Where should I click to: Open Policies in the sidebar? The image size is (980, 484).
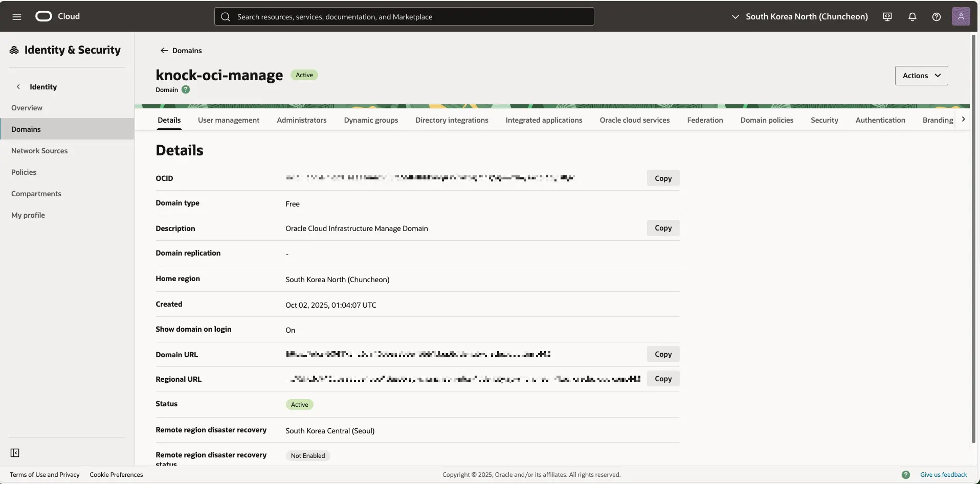coord(67,172)
